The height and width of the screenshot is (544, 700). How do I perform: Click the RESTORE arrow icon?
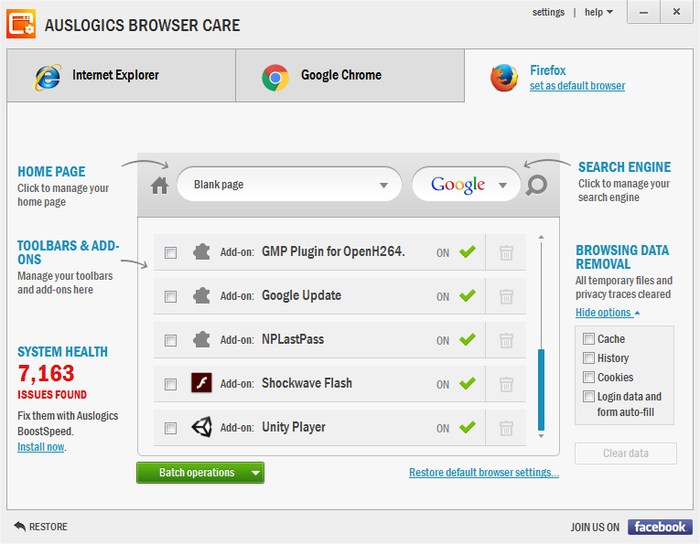(x=20, y=526)
